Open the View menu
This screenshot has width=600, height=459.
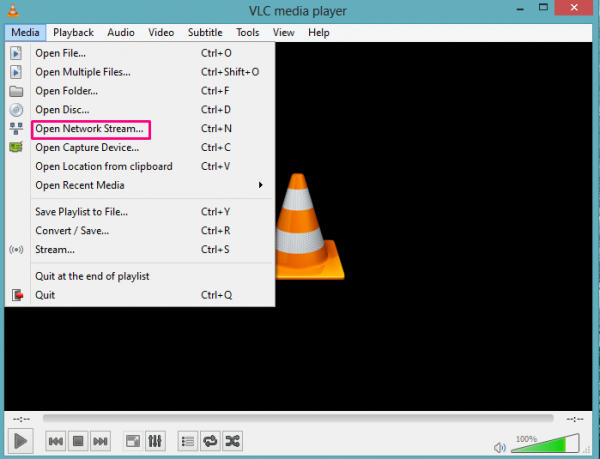coord(284,33)
